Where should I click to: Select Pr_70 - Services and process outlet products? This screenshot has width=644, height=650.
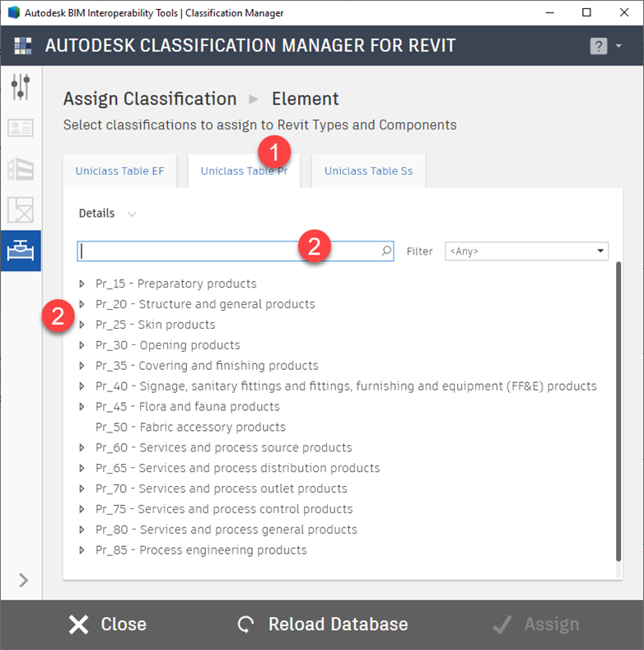[x=222, y=489]
